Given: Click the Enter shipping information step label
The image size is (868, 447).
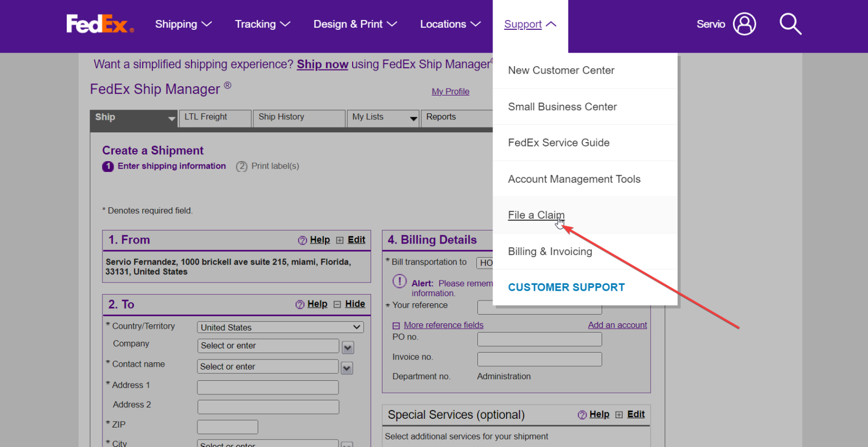Looking at the screenshot, I should click(x=172, y=166).
